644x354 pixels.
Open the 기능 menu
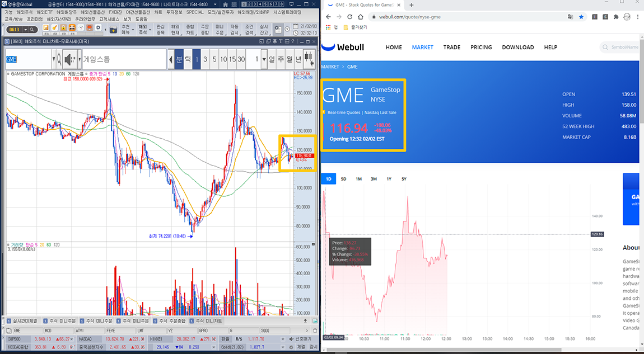pyautogui.click(x=8, y=12)
